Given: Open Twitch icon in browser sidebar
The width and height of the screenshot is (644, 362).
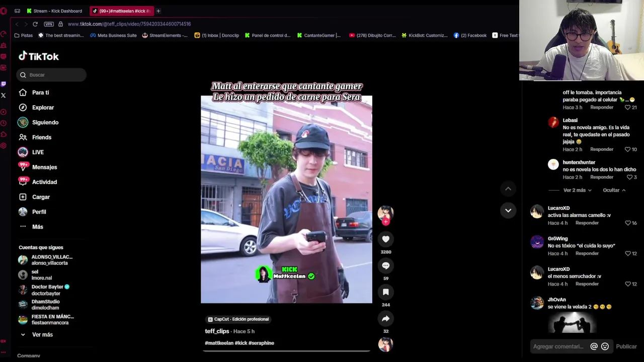Looking at the screenshot, I should (x=4, y=84).
